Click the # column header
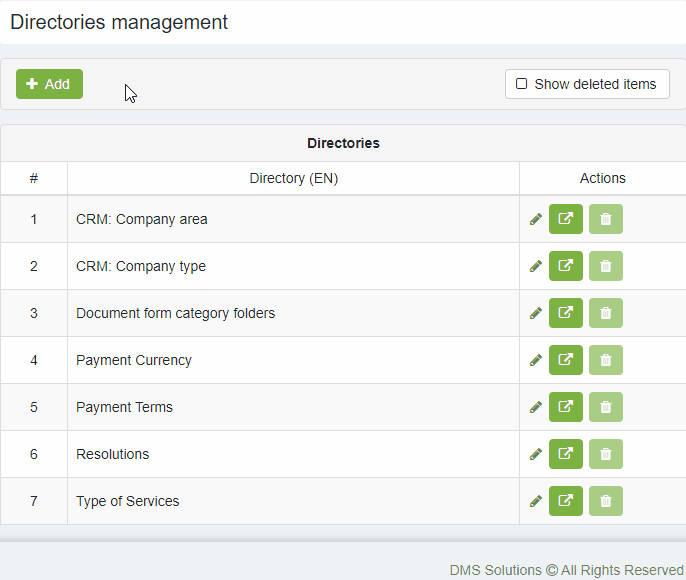The width and height of the screenshot is (686, 580). pos(34,178)
